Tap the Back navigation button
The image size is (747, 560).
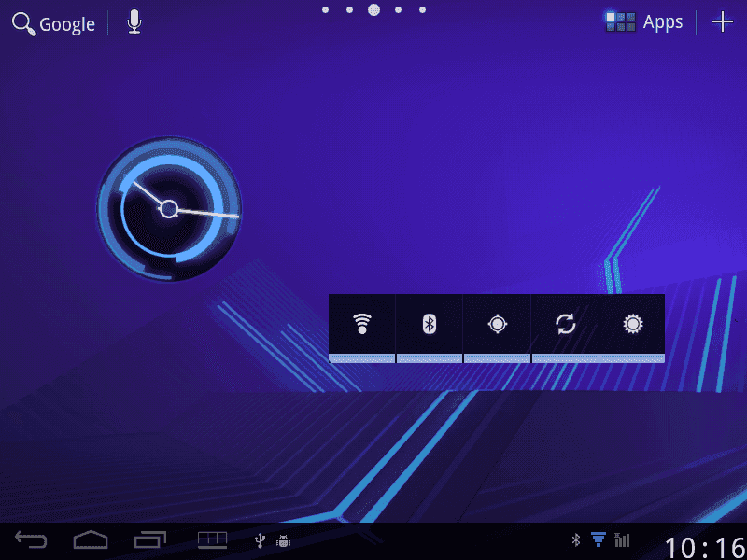tap(31, 539)
